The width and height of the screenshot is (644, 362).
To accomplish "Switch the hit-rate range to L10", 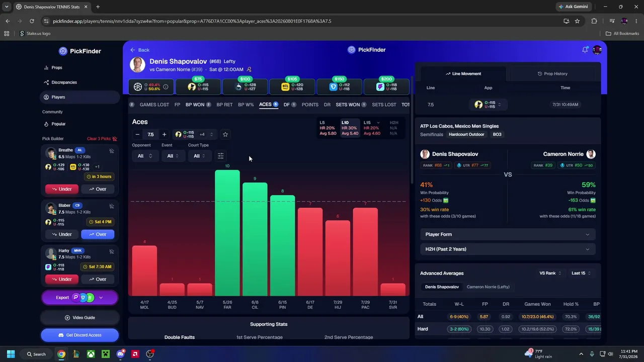I will [x=350, y=128].
